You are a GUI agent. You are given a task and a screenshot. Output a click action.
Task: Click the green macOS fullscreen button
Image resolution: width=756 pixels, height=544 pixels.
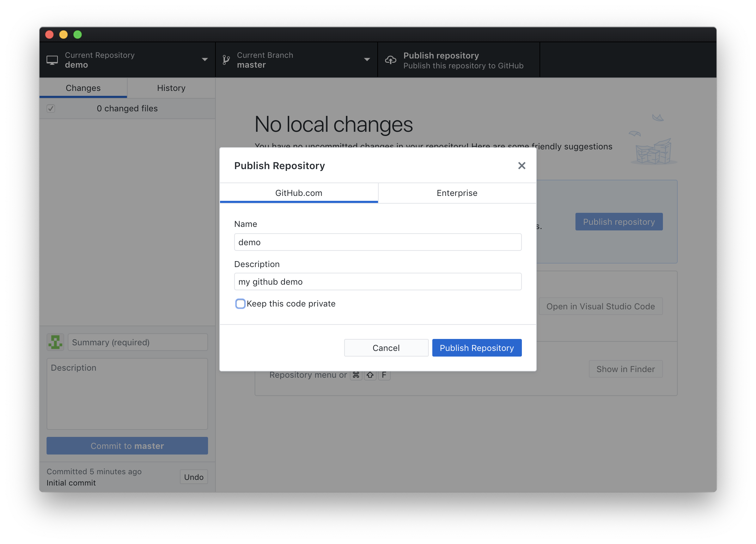coord(78,35)
